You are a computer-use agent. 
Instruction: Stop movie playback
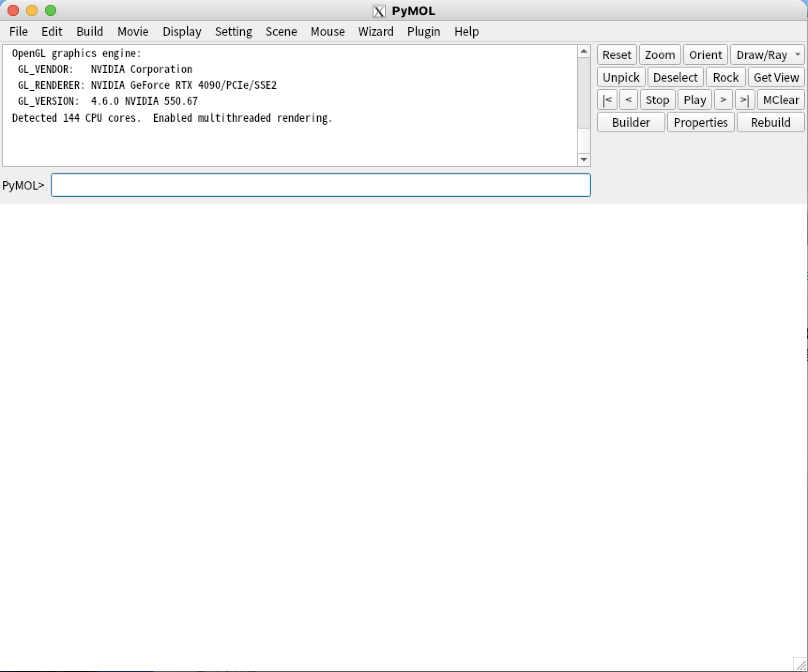(657, 100)
